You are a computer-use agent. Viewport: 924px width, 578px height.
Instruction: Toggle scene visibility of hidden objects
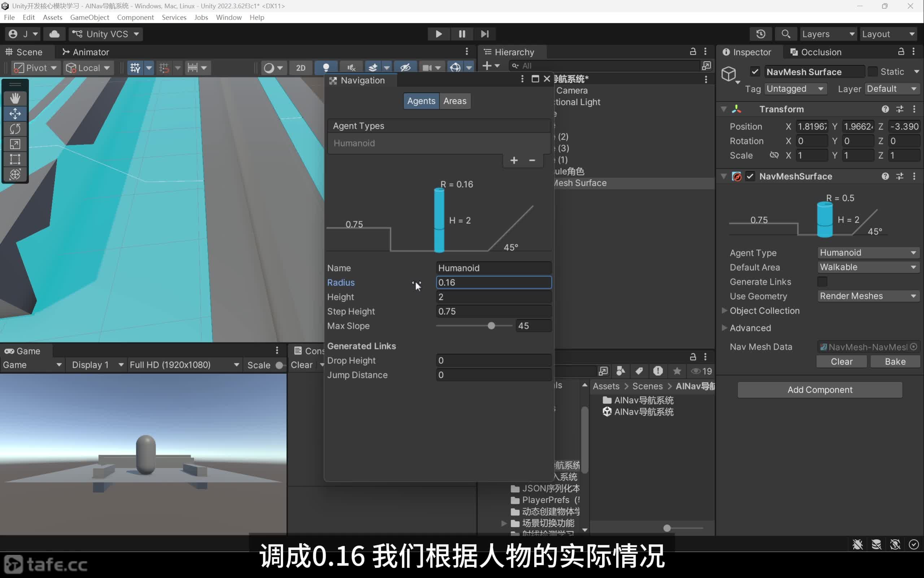405,68
